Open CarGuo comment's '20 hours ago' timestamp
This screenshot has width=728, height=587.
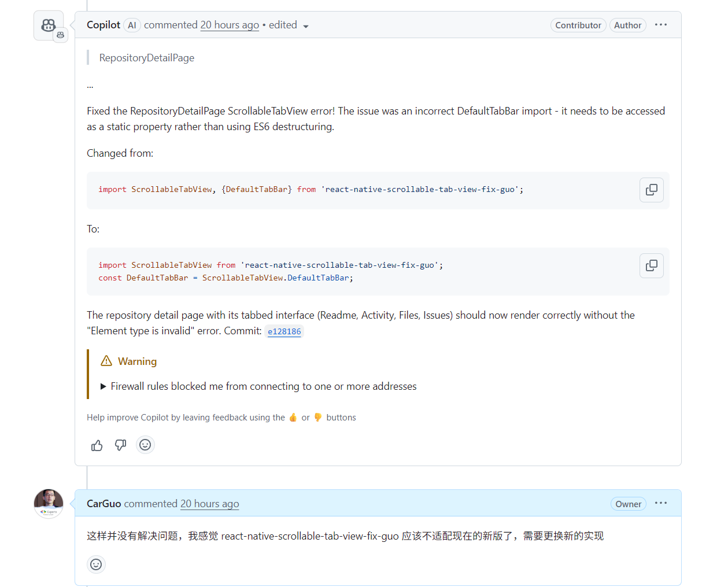point(209,504)
